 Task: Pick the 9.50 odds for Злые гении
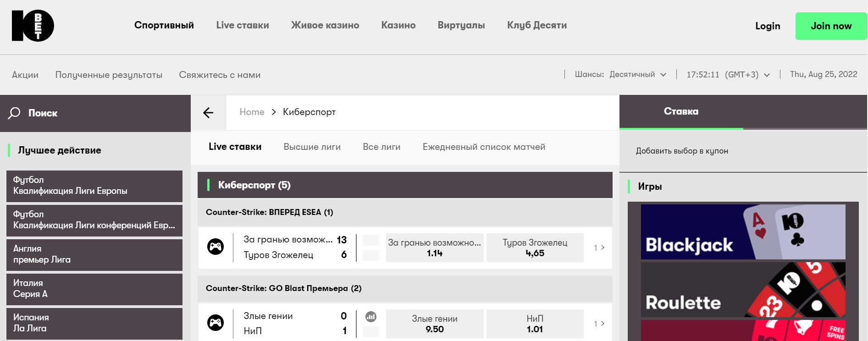[434, 324]
